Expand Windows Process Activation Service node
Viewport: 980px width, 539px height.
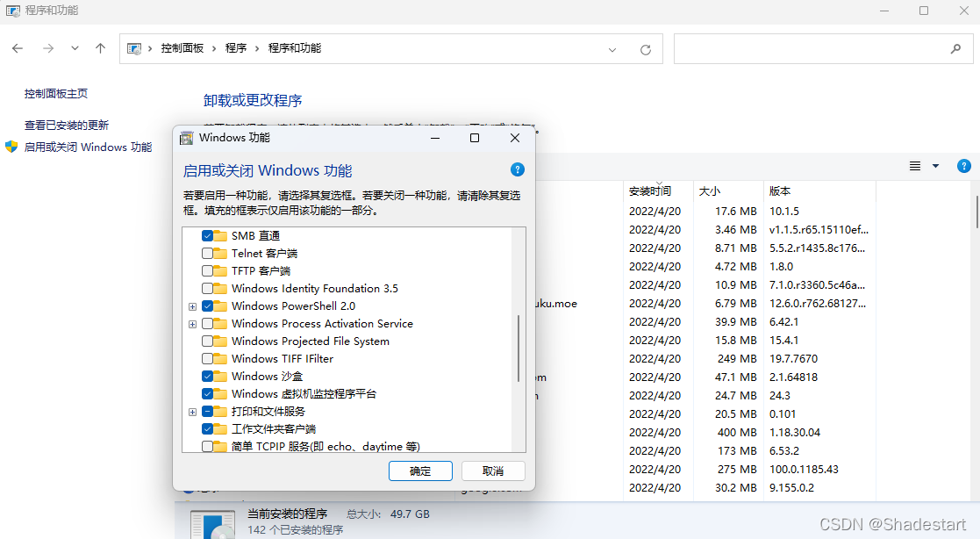click(x=192, y=324)
